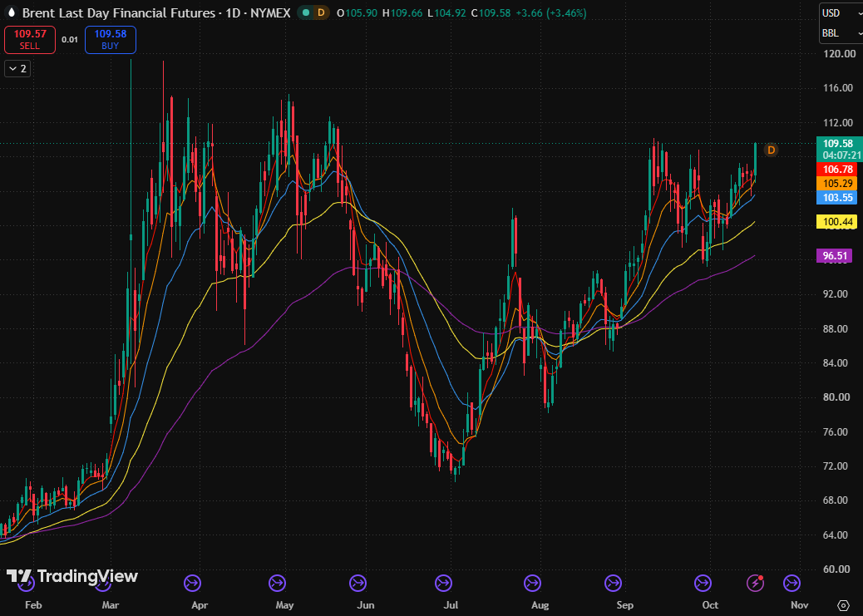This screenshot has width=863, height=616.
Task: Click the red SELL 109.57 button
Action: pyautogui.click(x=30, y=40)
